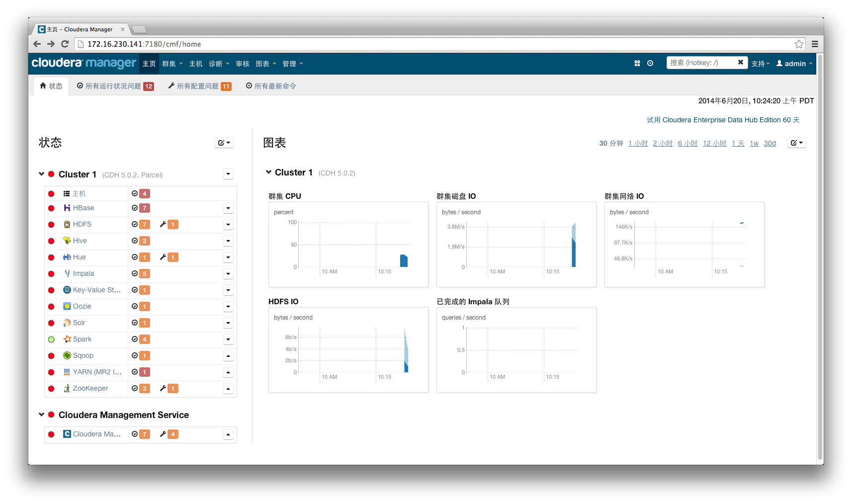The height and width of the screenshot is (504, 852).
Task: Open the Hive actions dropdown
Action: point(228,241)
